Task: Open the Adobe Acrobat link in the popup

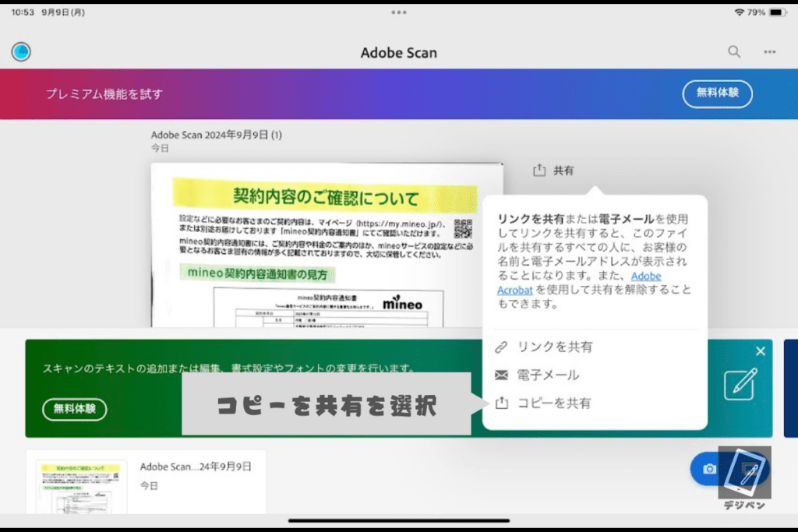Action: coord(579,283)
